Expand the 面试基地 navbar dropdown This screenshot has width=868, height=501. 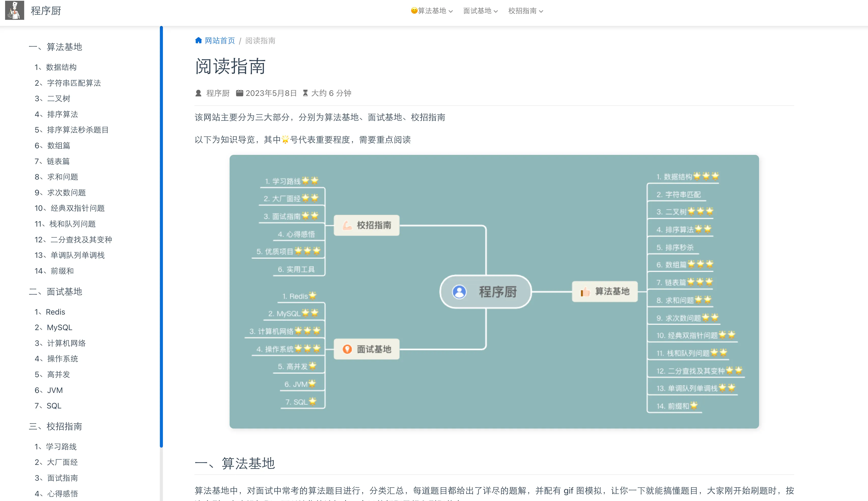(x=480, y=11)
